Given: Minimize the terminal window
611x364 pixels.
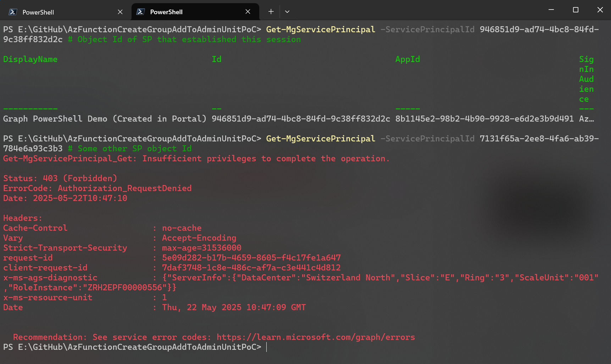Looking at the screenshot, I should (551, 10).
